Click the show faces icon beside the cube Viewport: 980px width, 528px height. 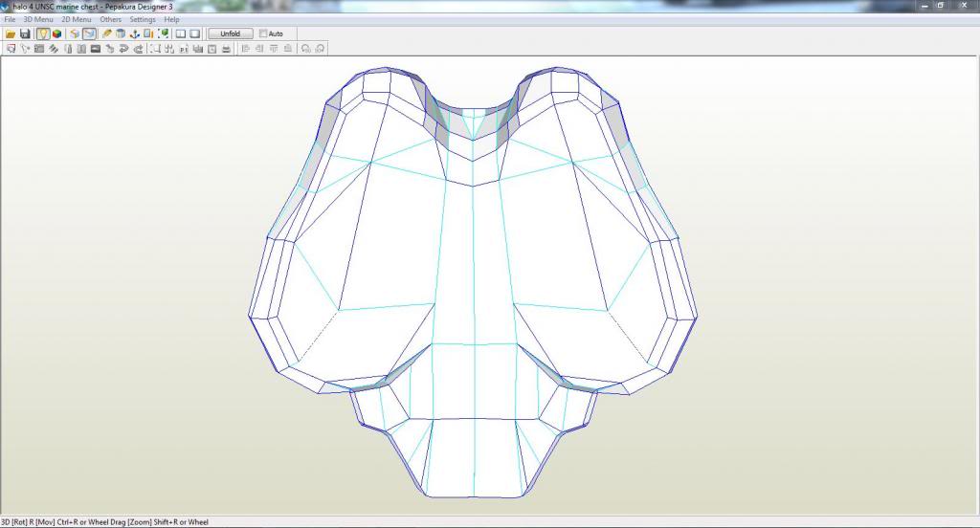[x=75, y=33]
